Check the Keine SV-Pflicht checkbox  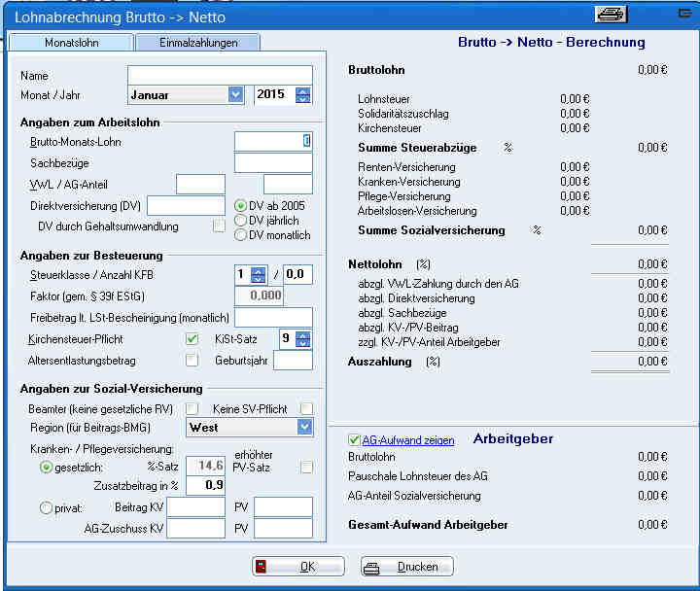[x=306, y=408]
